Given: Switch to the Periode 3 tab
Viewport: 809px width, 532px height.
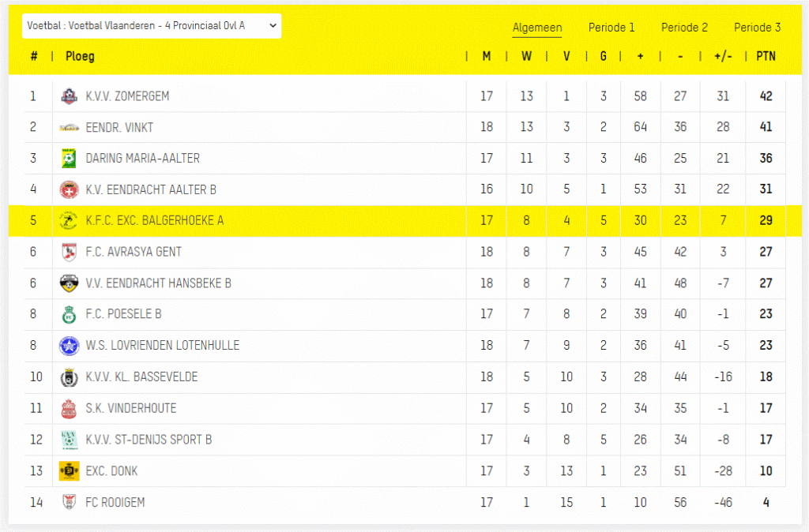Looking at the screenshot, I should click(757, 28).
